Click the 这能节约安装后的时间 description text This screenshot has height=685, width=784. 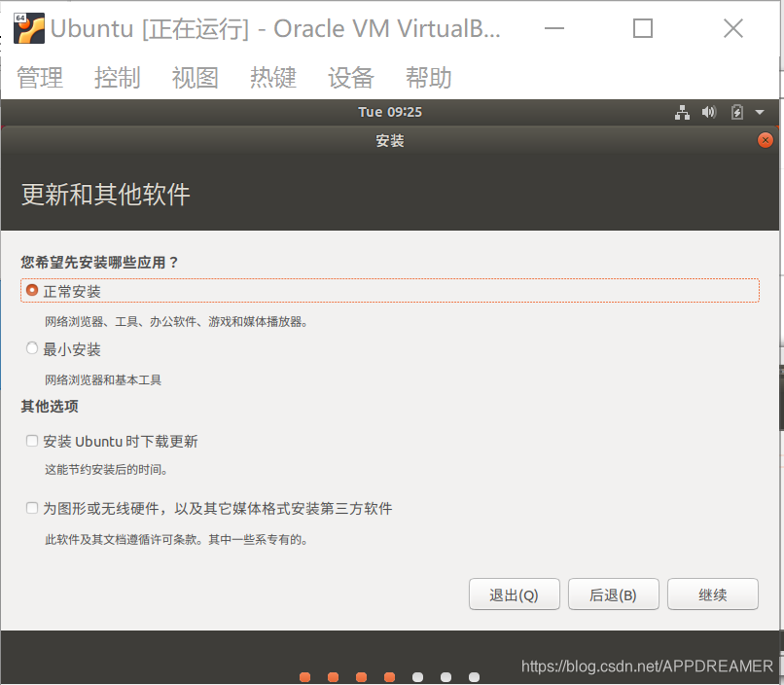pyautogui.click(x=106, y=470)
